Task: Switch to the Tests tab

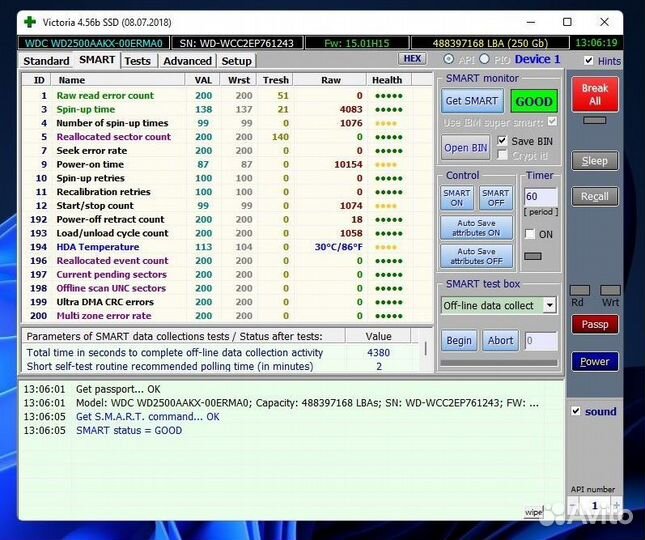Action: click(138, 61)
